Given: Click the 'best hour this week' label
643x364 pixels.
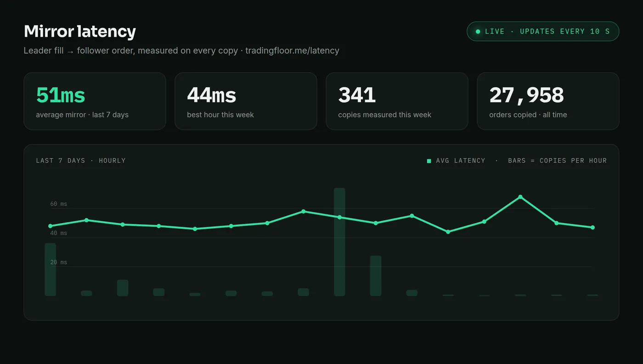Looking at the screenshot, I should pyautogui.click(x=220, y=115).
